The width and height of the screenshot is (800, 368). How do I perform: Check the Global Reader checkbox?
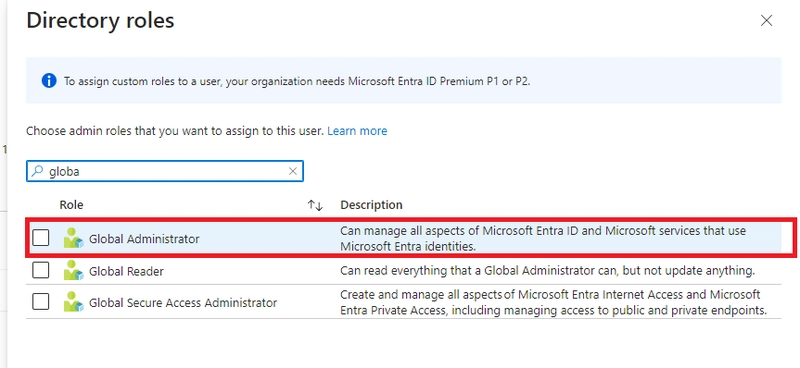click(41, 270)
